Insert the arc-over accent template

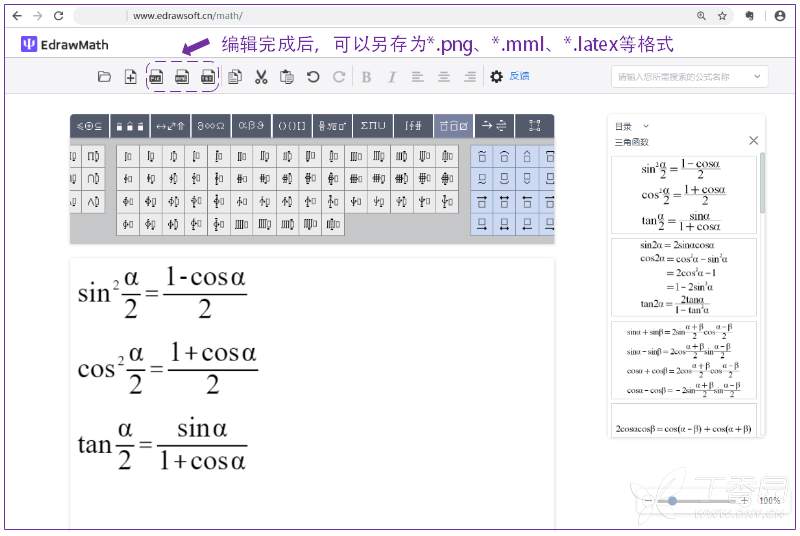click(505, 157)
